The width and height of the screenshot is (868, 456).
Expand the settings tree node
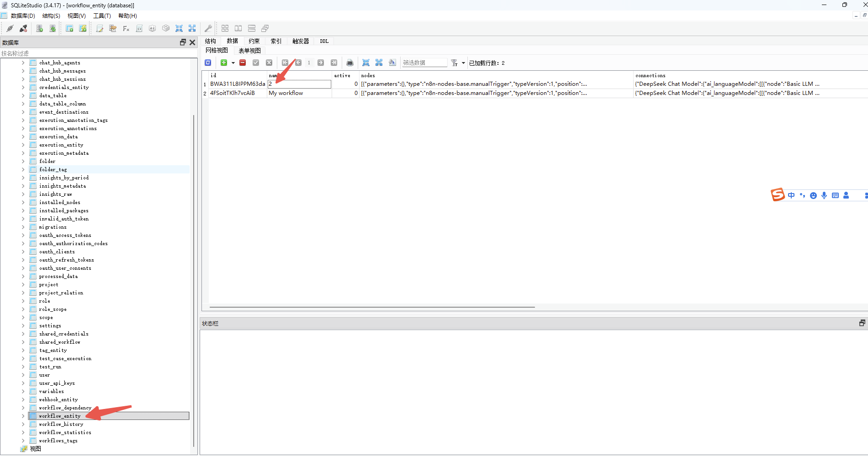pos(23,325)
